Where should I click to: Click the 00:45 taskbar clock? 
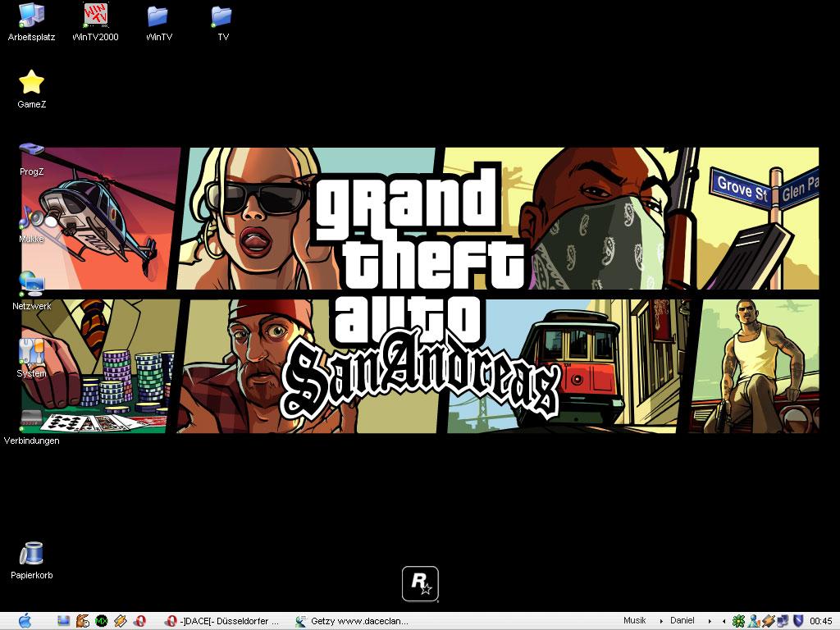[820, 621]
